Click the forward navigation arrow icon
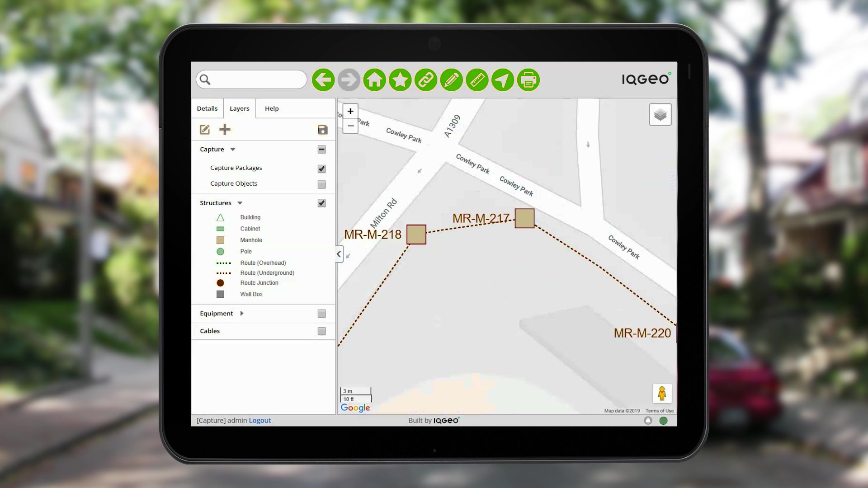Image resolution: width=868 pixels, height=488 pixels. tap(349, 79)
